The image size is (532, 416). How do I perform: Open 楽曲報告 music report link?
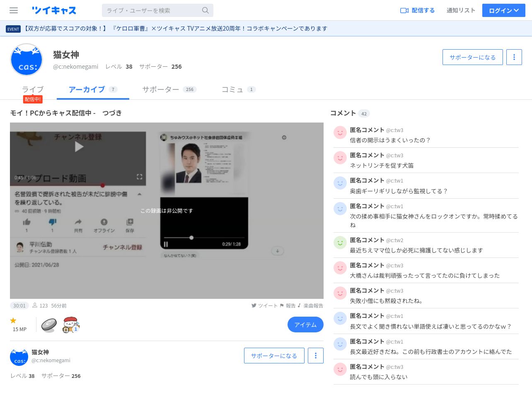tap(310, 306)
